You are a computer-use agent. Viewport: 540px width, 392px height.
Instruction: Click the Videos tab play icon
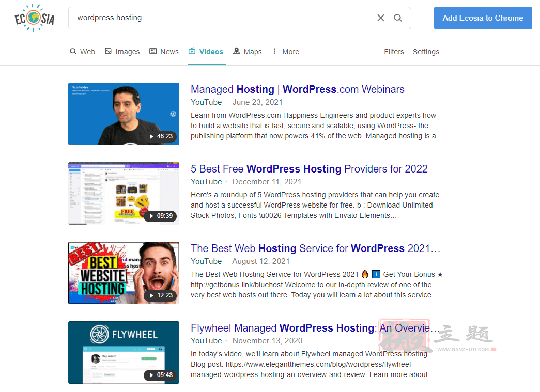(x=192, y=51)
